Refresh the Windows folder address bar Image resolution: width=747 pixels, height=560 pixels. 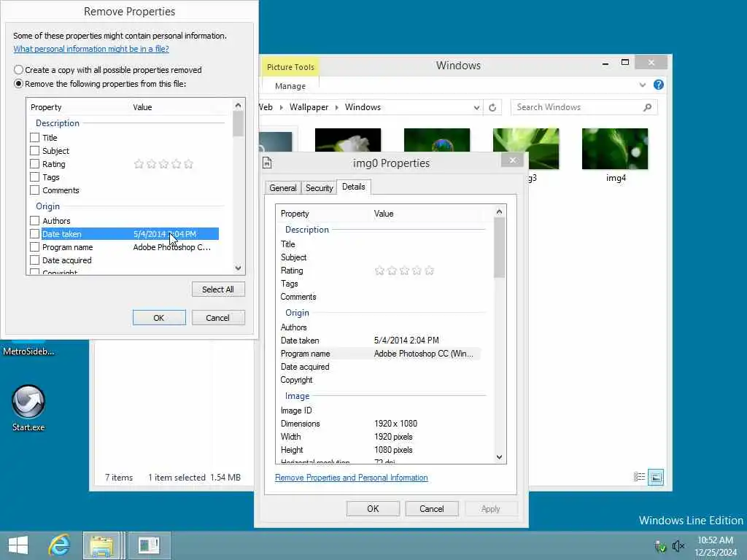[x=492, y=108]
